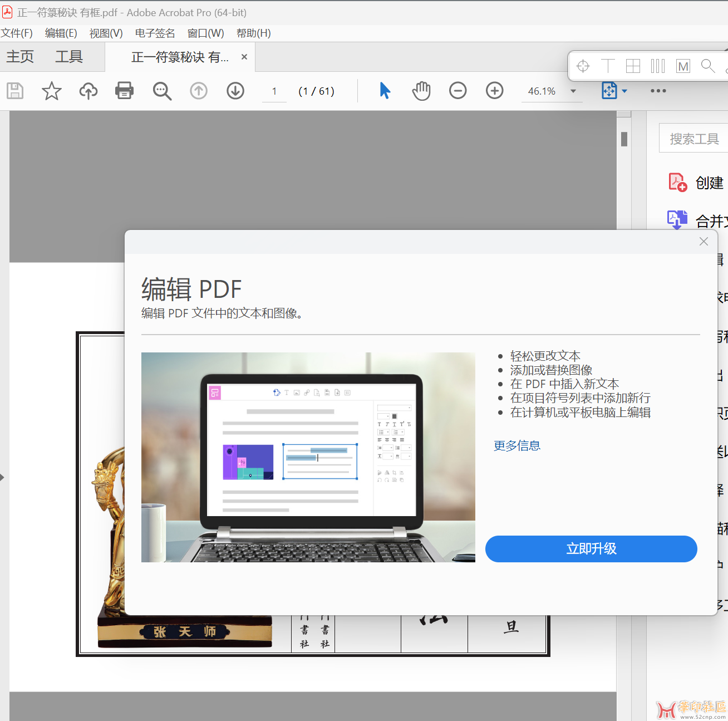Close the document tab
Screen dimensions: 728x721
(x=244, y=57)
